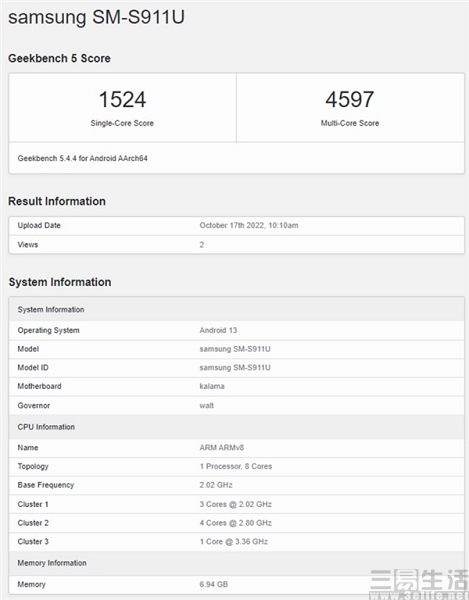The image size is (469, 600).
Task: Click the Single-Core Score label
Action: tap(122, 123)
